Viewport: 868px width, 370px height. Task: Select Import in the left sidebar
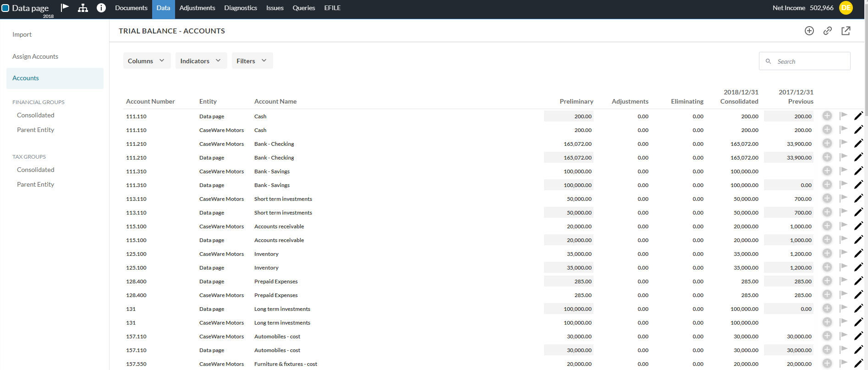[x=22, y=34]
